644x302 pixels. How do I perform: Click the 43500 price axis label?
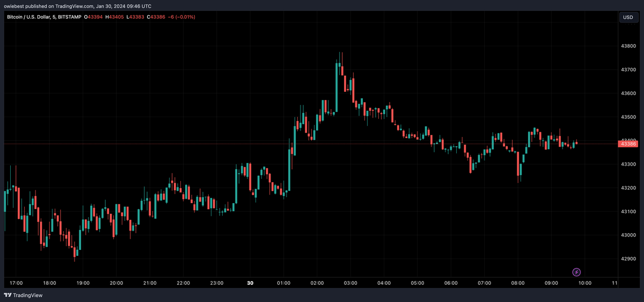coord(628,117)
